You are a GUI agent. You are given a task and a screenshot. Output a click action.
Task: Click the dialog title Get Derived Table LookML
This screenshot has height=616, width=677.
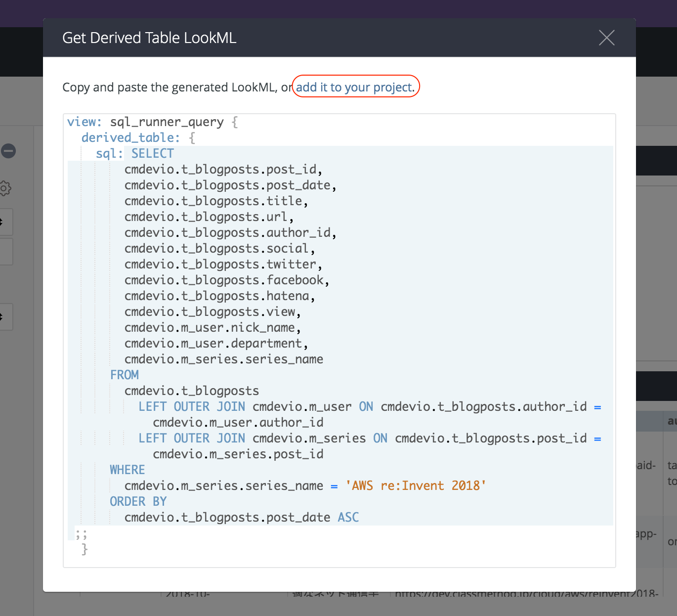pyautogui.click(x=149, y=38)
